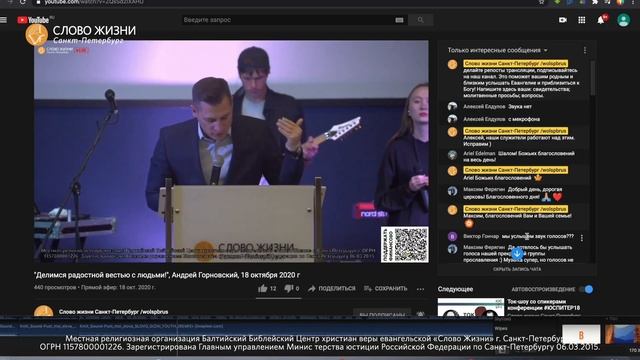This screenshot has width=640, height=360.
Task: Select chat message 'Алексей Едунов с микрофона'
Action: tap(502, 119)
